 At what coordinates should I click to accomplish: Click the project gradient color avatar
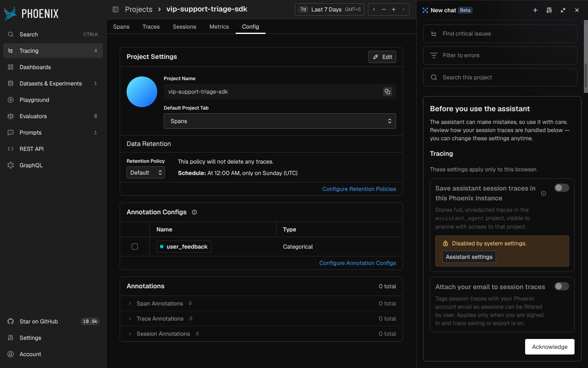click(142, 92)
